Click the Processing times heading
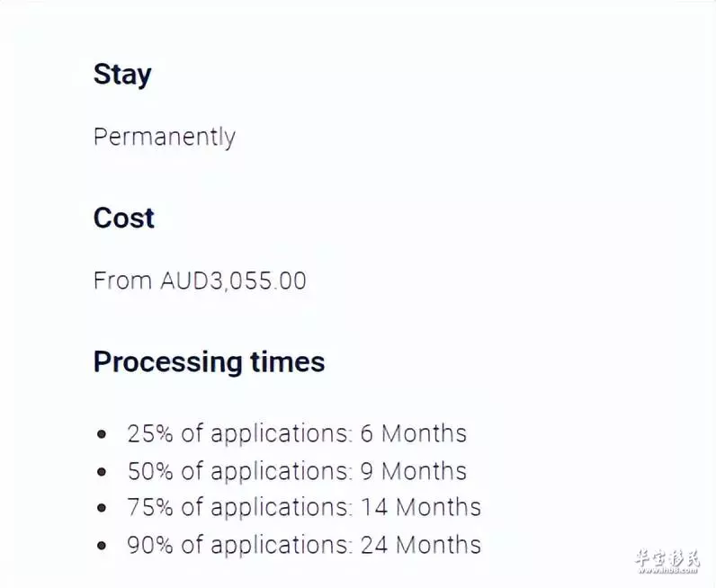716x588 pixels. click(210, 362)
